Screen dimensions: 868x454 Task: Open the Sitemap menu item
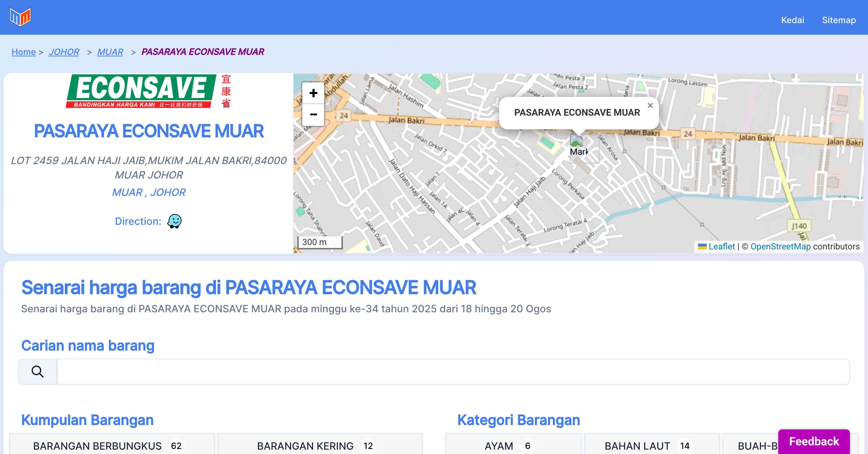point(839,20)
